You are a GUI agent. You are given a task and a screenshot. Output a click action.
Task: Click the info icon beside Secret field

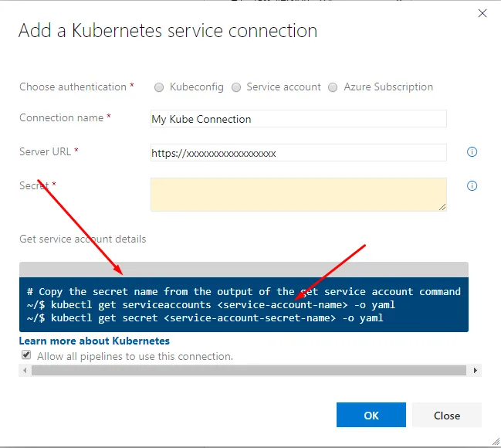(472, 186)
